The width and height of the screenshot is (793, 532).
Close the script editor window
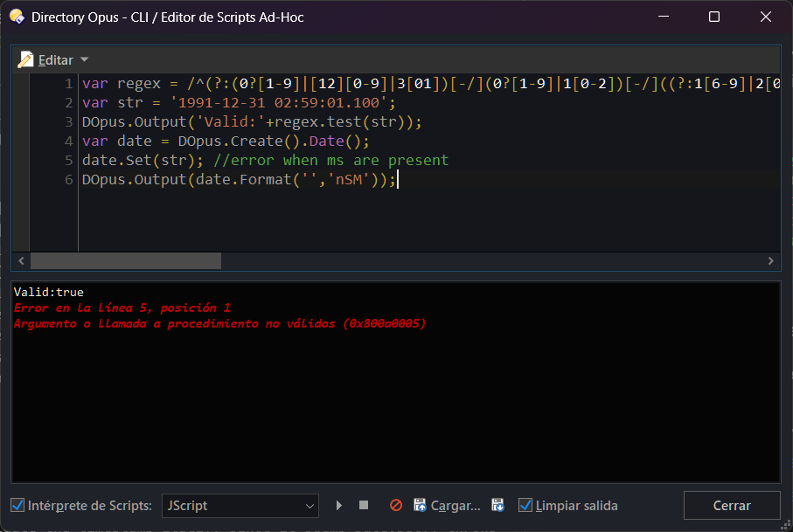tap(766, 17)
